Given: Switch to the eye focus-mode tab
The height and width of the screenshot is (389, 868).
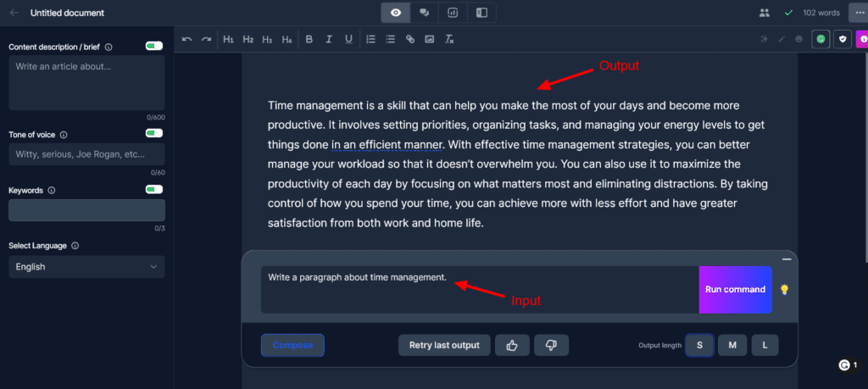Looking at the screenshot, I should coord(395,13).
